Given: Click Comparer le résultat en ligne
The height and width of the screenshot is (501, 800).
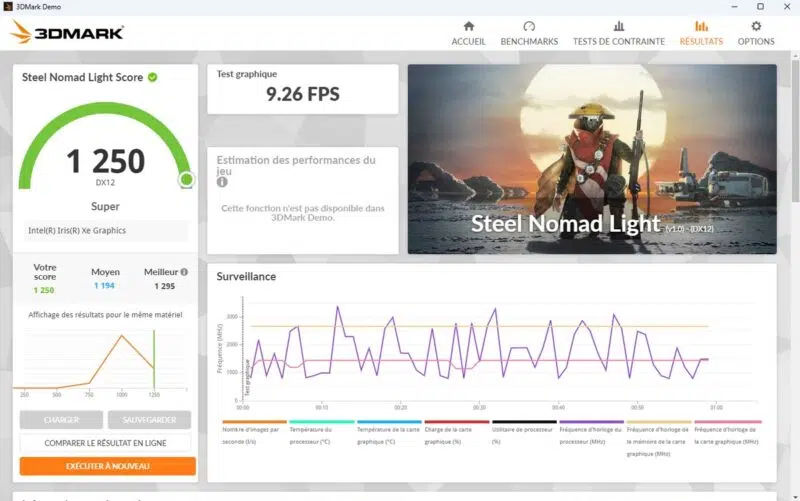Looking at the screenshot, I should [x=105, y=443].
